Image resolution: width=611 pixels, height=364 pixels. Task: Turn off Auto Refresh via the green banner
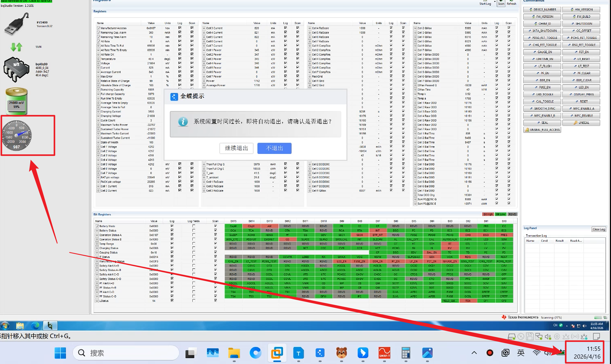tap(26, 1)
